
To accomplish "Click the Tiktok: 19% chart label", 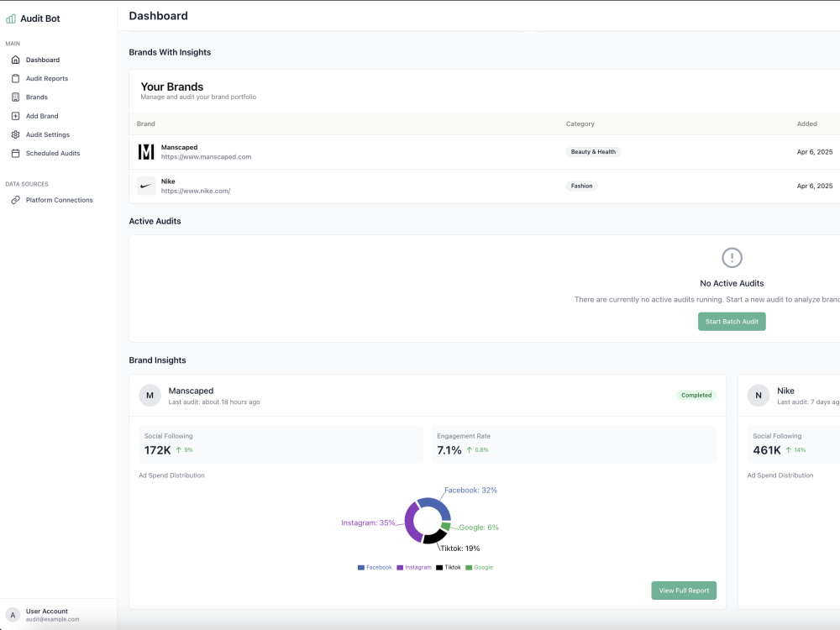I will (460, 549).
